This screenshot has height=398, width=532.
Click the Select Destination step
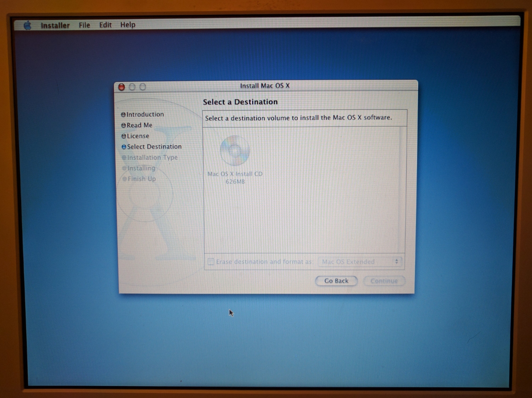point(151,147)
